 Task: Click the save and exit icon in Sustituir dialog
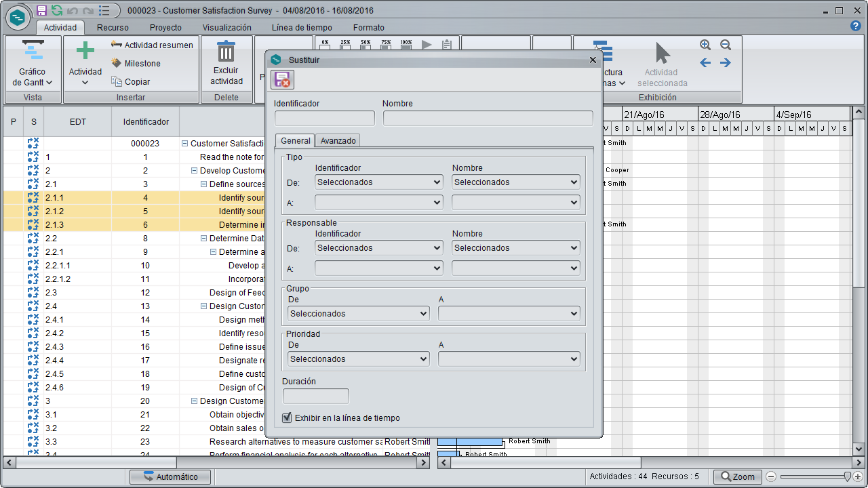(x=281, y=79)
